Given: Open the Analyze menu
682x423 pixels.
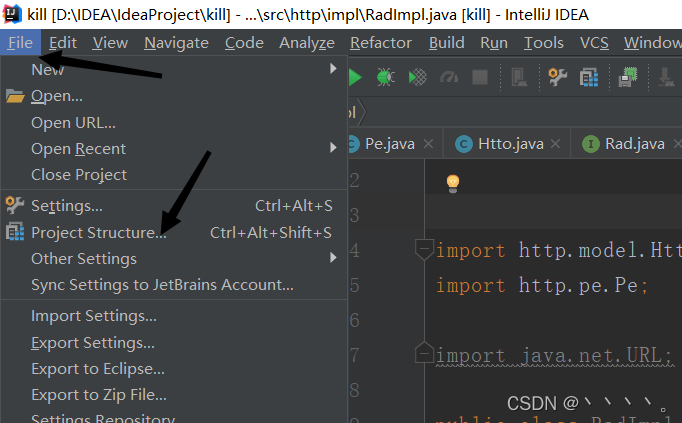Looking at the screenshot, I should coord(307,43).
